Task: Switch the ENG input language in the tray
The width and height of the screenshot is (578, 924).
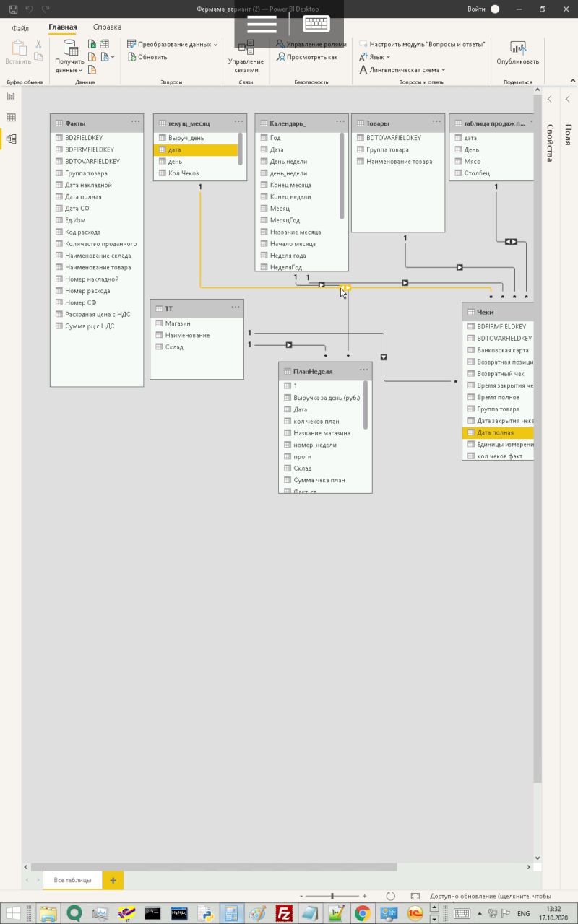Action: click(523, 913)
